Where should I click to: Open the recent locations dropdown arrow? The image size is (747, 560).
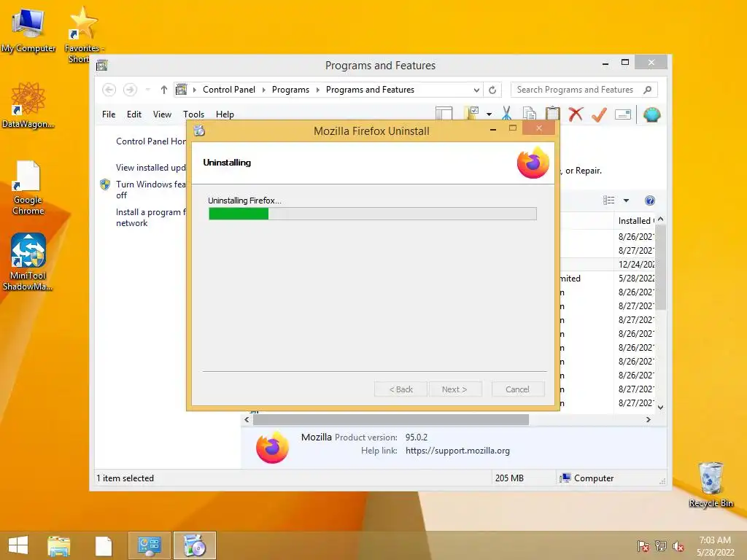pos(147,90)
